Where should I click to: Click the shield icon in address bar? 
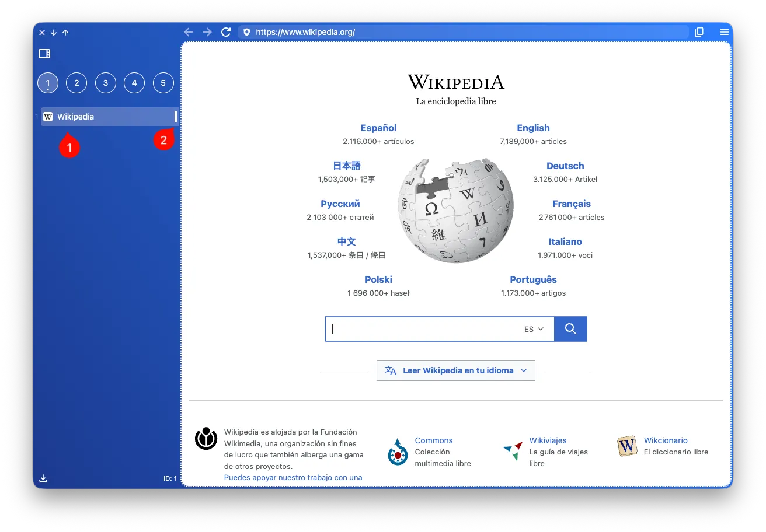[246, 33]
